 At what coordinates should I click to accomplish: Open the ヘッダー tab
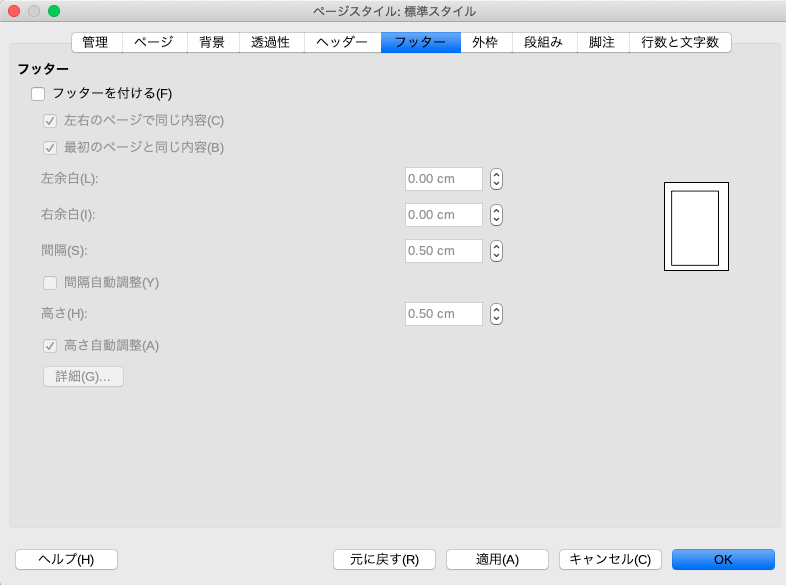point(342,42)
